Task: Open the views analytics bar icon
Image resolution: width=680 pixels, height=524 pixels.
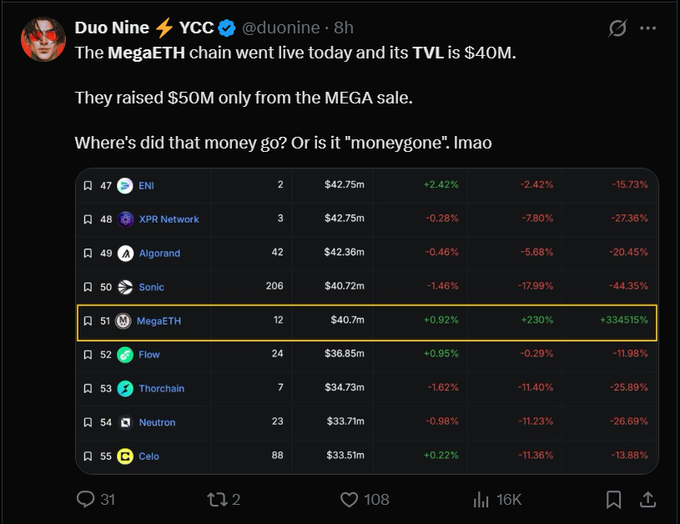Action: (x=481, y=499)
